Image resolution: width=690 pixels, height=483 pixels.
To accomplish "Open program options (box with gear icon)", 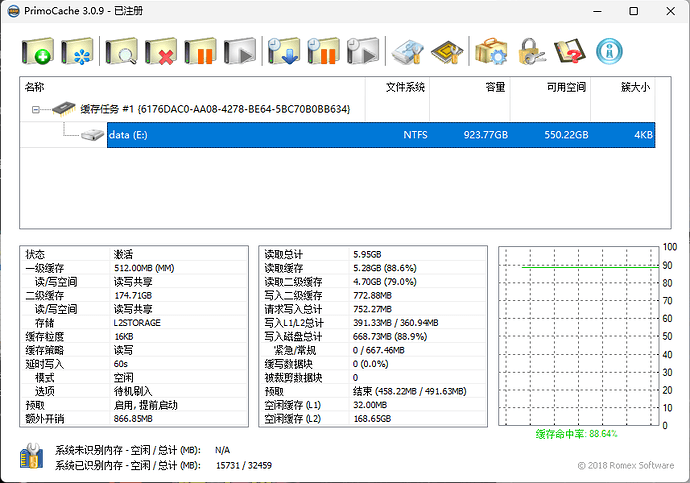I will tap(492, 51).
